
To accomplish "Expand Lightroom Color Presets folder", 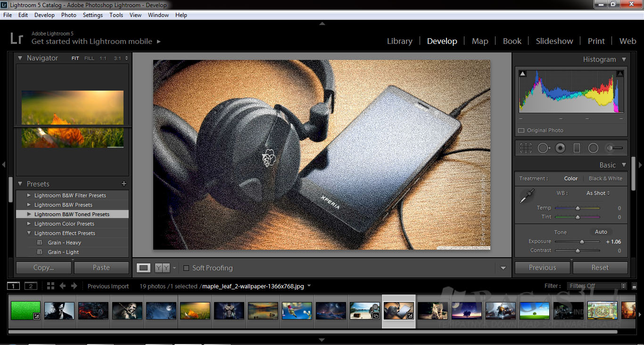I will tap(29, 224).
